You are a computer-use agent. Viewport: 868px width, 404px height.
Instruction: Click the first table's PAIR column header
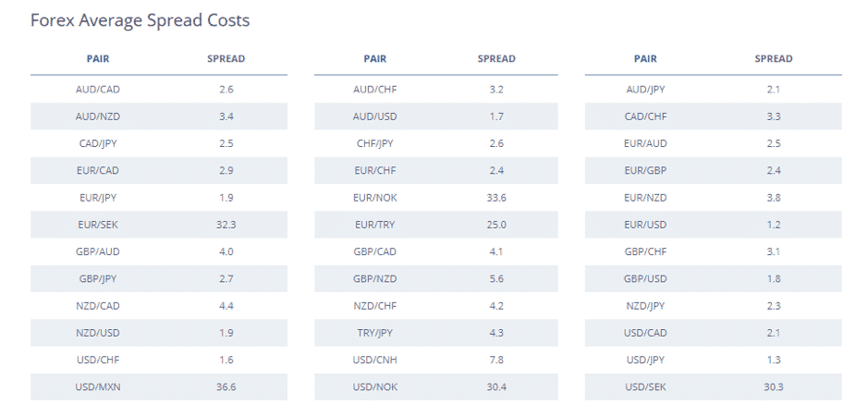[98, 58]
